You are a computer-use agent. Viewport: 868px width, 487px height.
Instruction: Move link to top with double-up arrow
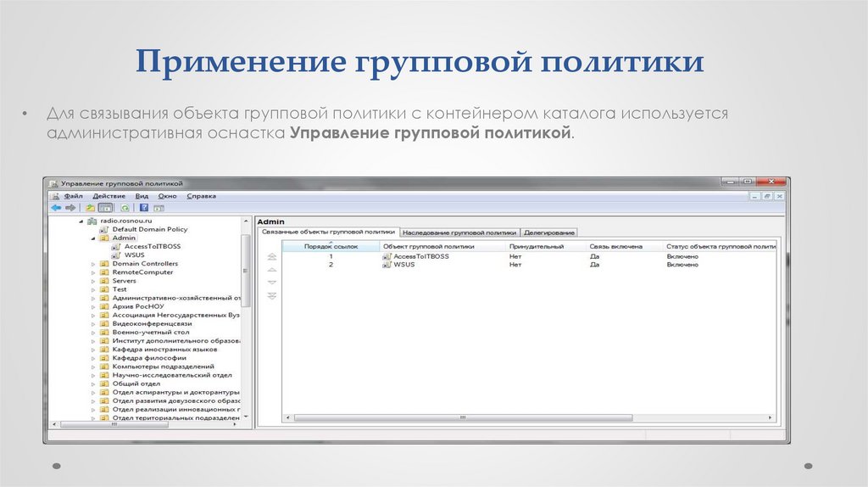pos(272,257)
